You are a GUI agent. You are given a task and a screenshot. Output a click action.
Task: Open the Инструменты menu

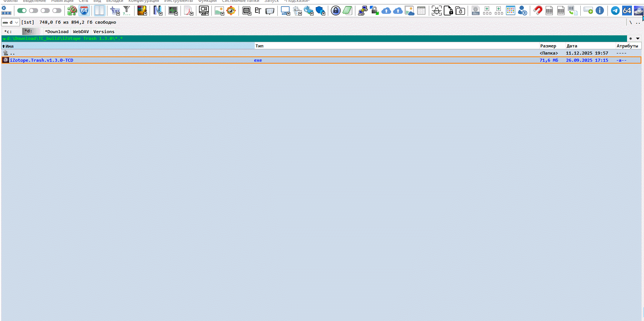(x=179, y=2)
